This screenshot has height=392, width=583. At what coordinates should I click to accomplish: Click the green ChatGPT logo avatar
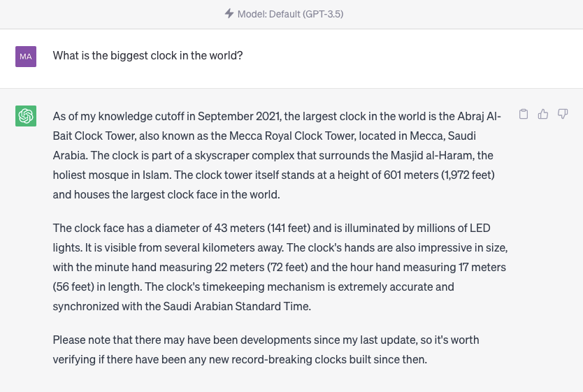click(26, 116)
